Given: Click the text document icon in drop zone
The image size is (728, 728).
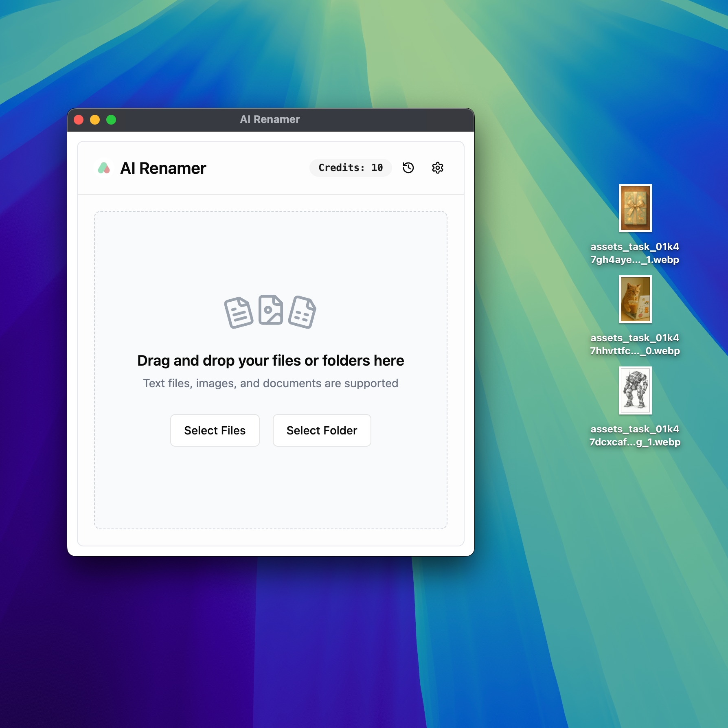Looking at the screenshot, I should click(x=238, y=311).
